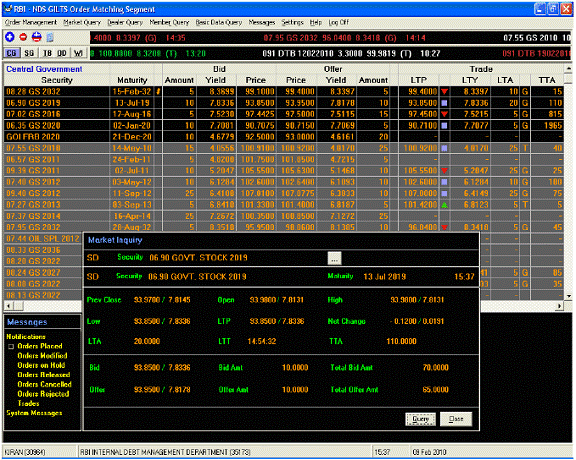The image size is (576, 460).
Task: Click green up arrow for 07.27 GS 2013
Action: 444,205
